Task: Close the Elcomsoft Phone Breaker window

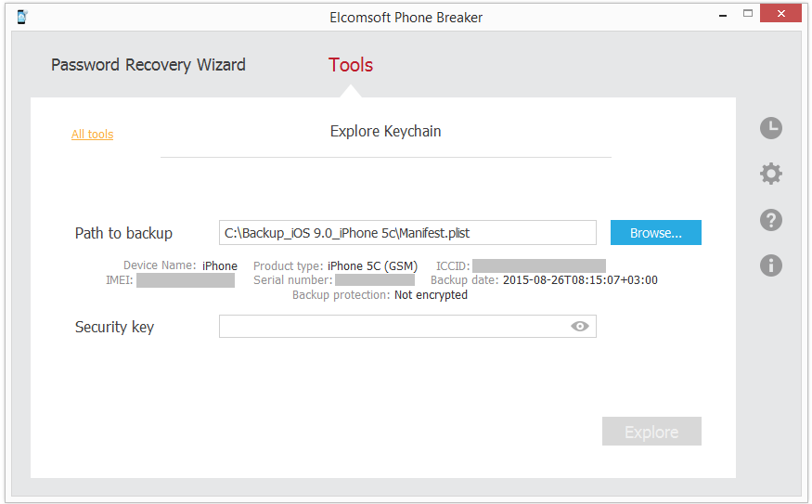Action: click(x=780, y=14)
